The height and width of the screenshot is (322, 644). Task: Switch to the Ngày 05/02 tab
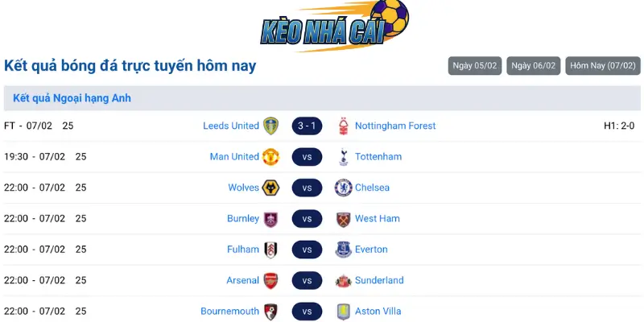474,66
